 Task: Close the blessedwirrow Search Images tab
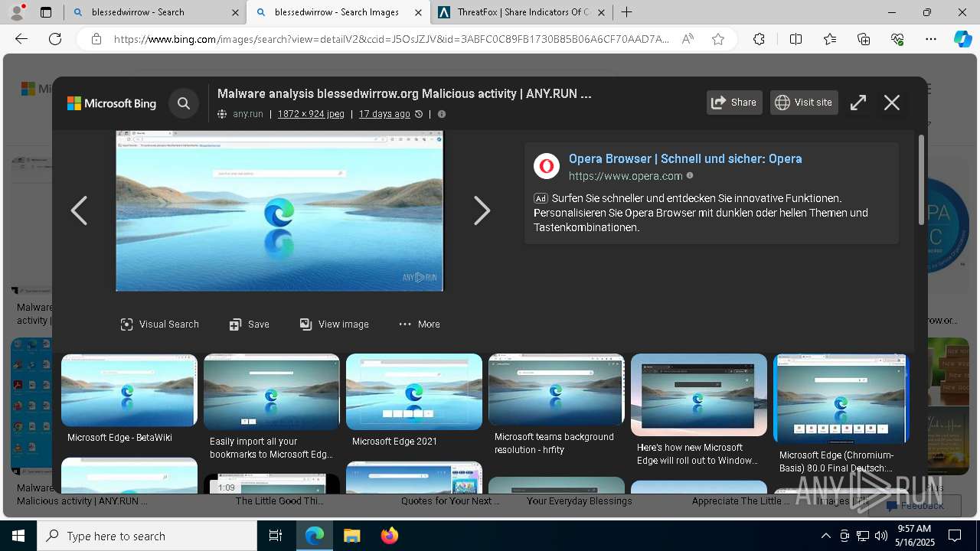(418, 12)
